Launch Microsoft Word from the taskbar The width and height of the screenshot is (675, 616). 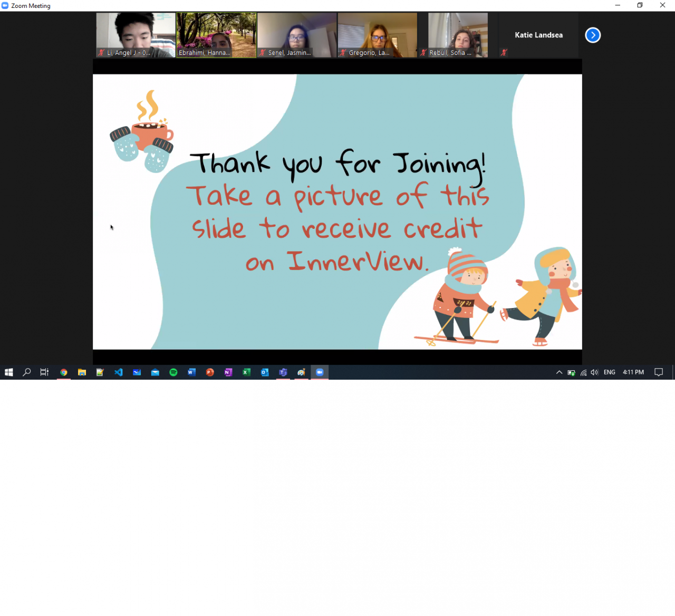pyautogui.click(x=191, y=372)
